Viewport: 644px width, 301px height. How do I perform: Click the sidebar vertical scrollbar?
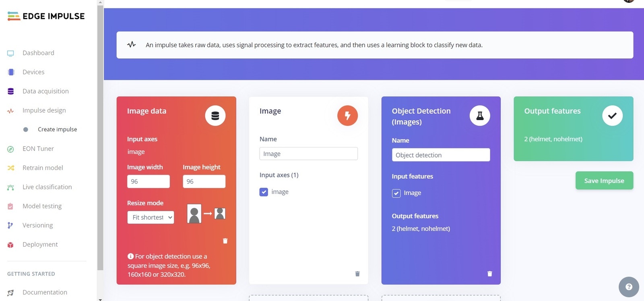(100, 137)
